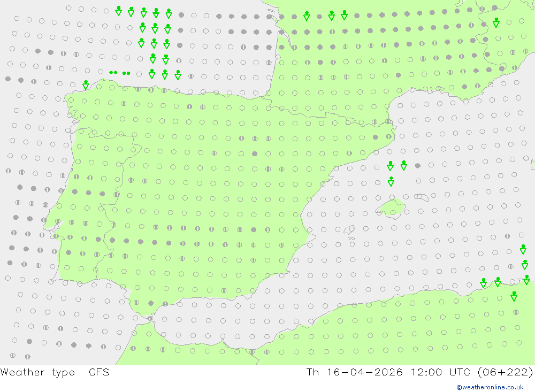The width and height of the screenshot is (535, 392).
Task: Click the lone rain symbol in the top-right land corner
Action: click(496, 23)
